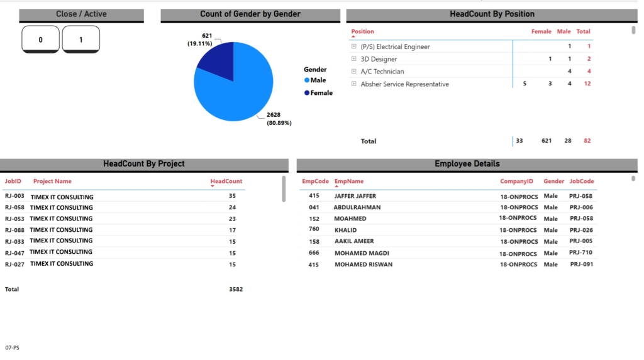Select project row RJ-088
Image resolution: width=644 pixels, height=360 pixels.
click(x=123, y=230)
